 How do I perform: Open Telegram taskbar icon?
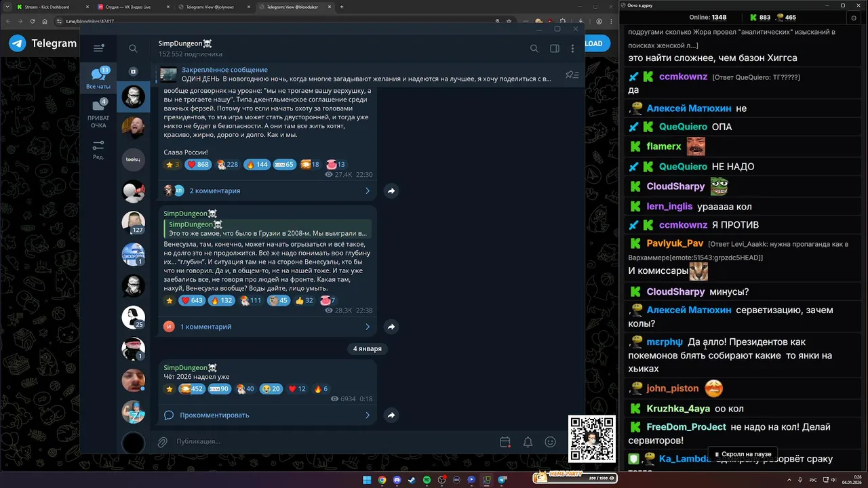(502, 480)
